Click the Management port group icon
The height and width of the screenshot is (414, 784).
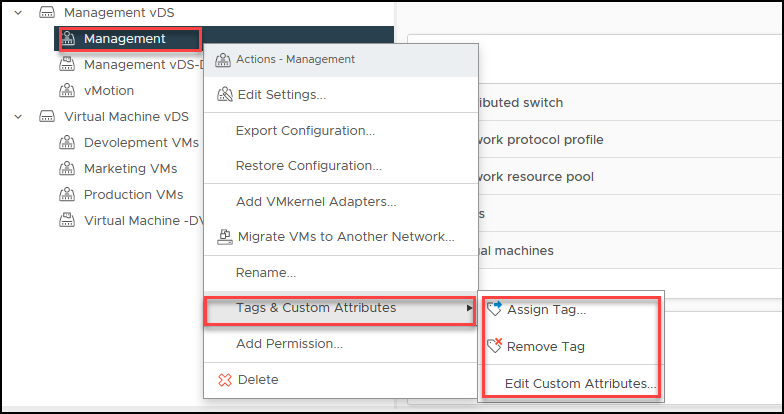(67, 38)
